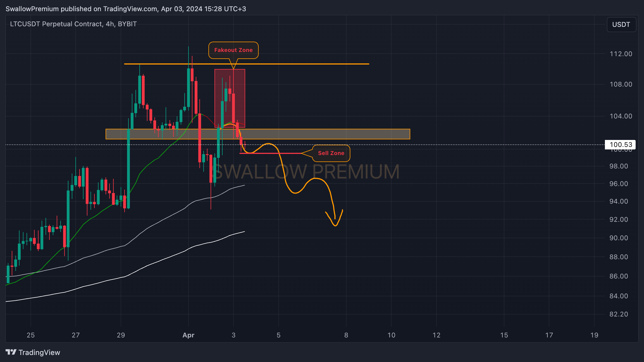Click the TradingView logo

click(33, 353)
